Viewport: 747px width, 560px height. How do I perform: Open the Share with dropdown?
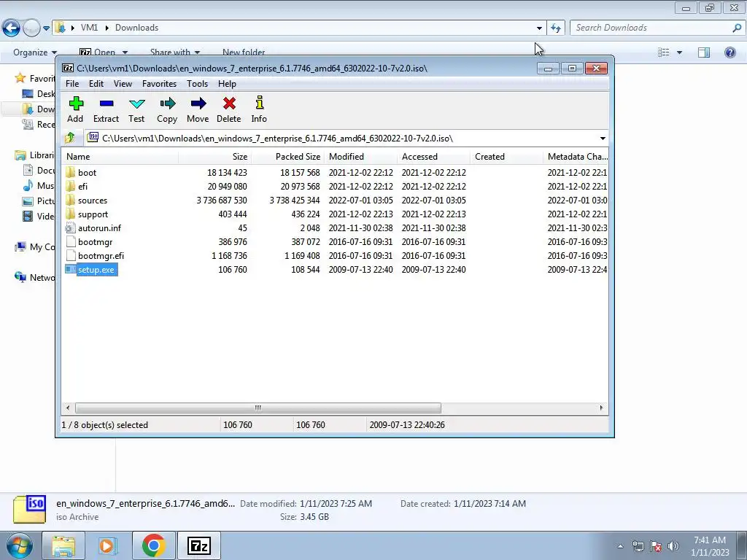pyautogui.click(x=175, y=52)
